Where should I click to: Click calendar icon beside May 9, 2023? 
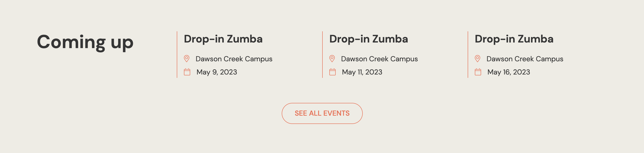point(187,72)
